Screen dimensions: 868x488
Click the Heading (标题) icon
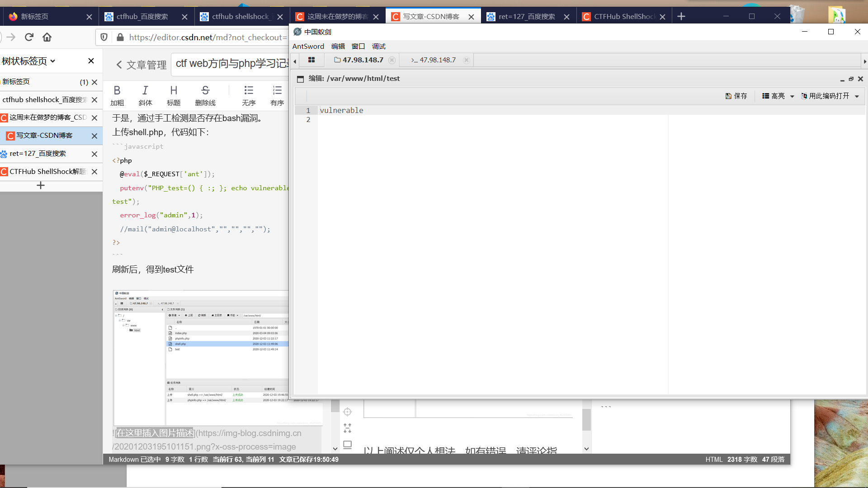(174, 91)
